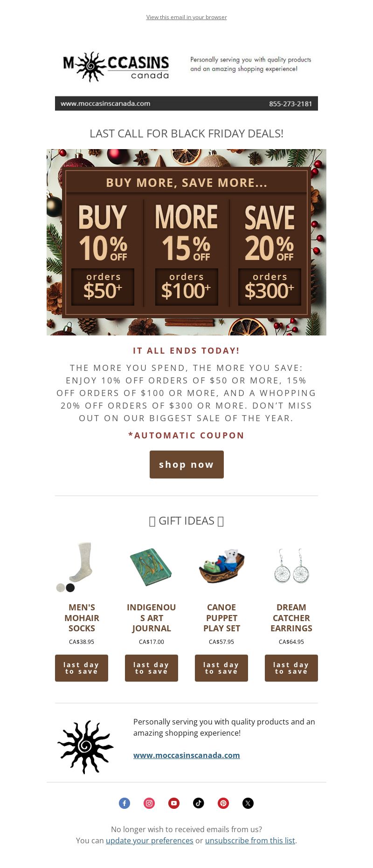This screenshot has height=868, width=373.
Task: Open the TikTok social icon
Action: tap(199, 803)
